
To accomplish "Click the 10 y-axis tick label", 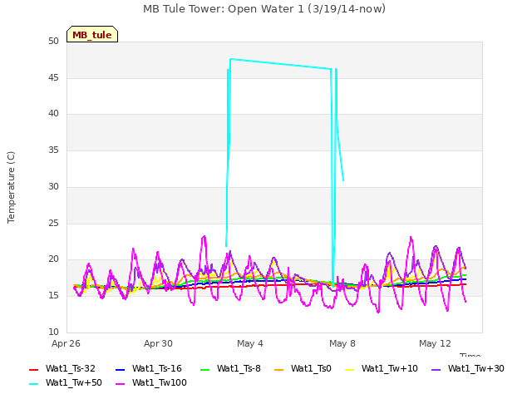I will (x=53, y=332).
